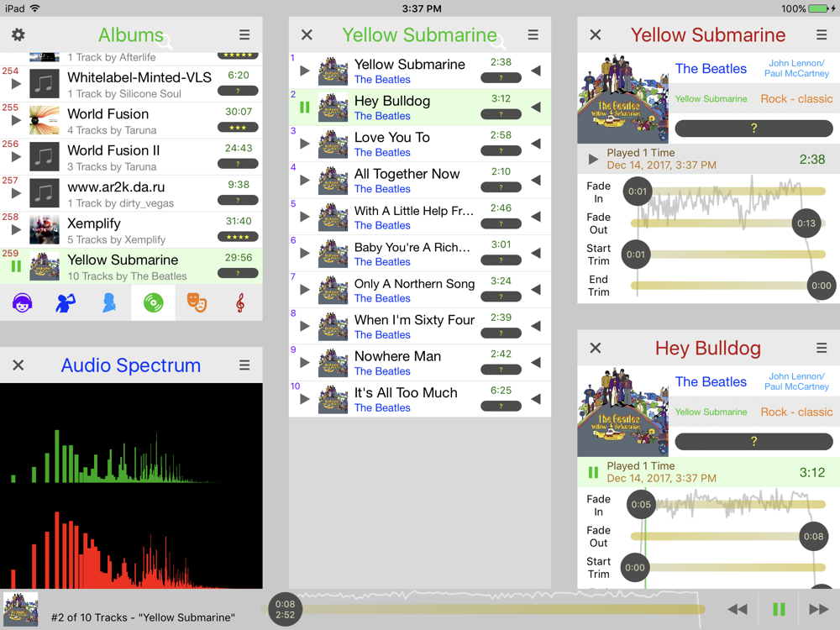Open the red Yellow Submarine detail panel menu
Screen dimensions: 840x630
pyautogui.click(x=822, y=34)
